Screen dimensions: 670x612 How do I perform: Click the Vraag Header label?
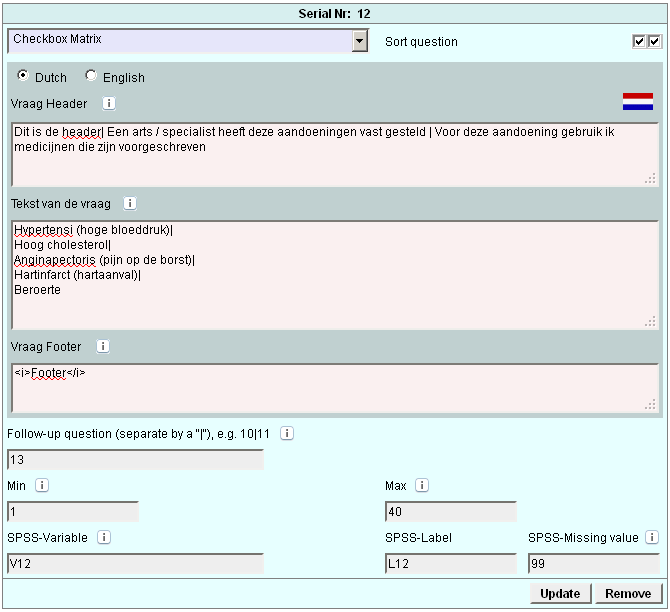tap(49, 104)
